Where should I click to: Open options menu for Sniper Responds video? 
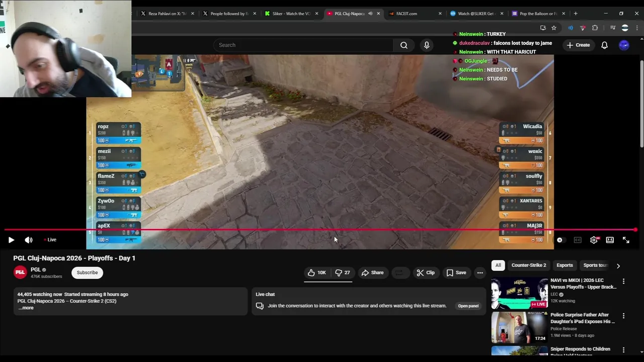(623, 350)
